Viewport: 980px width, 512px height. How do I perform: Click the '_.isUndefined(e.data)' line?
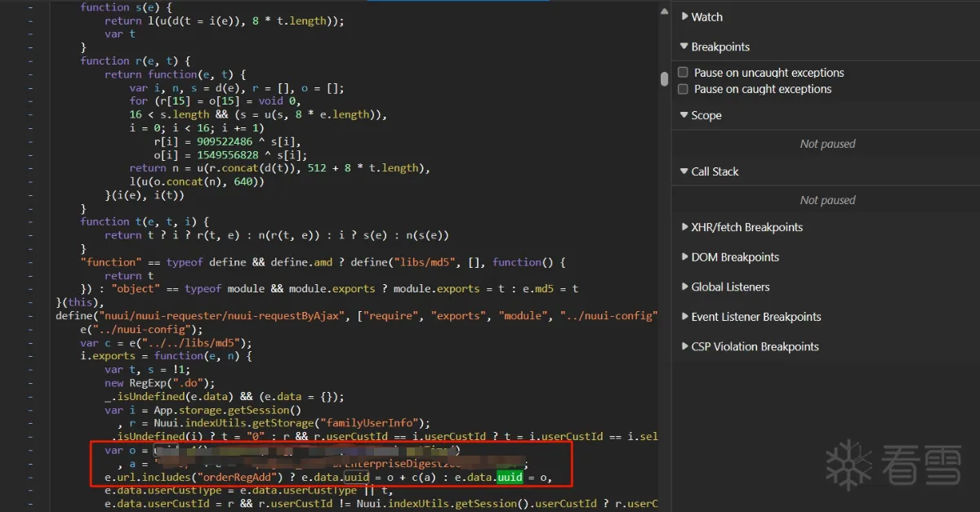coord(224,397)
